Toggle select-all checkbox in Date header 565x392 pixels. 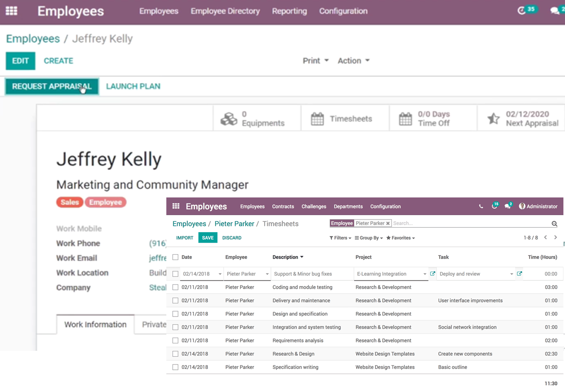pyautogui.click(x=175, y=257)
